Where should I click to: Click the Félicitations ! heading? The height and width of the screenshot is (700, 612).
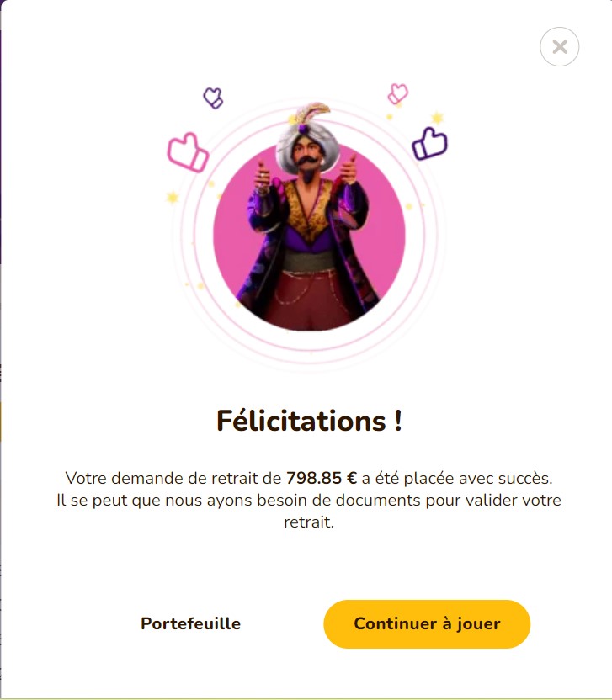(x=309, y=421)
